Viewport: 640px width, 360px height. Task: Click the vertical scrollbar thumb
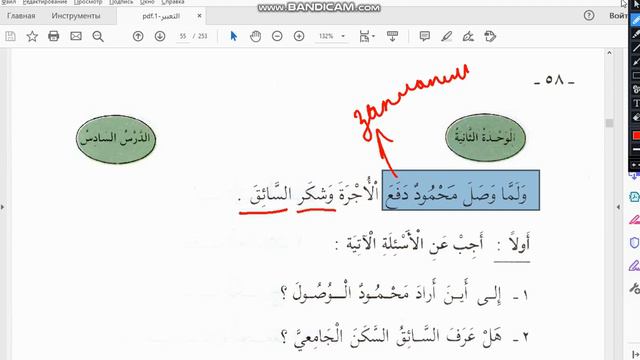click(x=609, y=123)
